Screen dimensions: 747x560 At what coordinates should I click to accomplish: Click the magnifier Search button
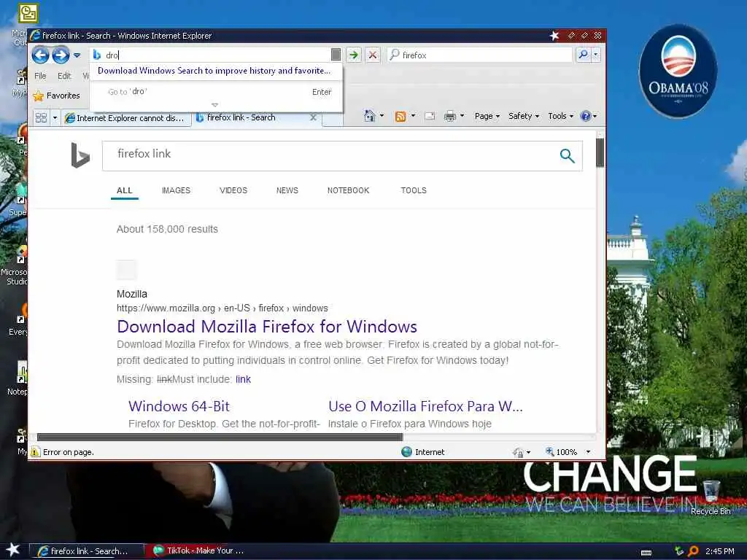[x=583, y=55]
